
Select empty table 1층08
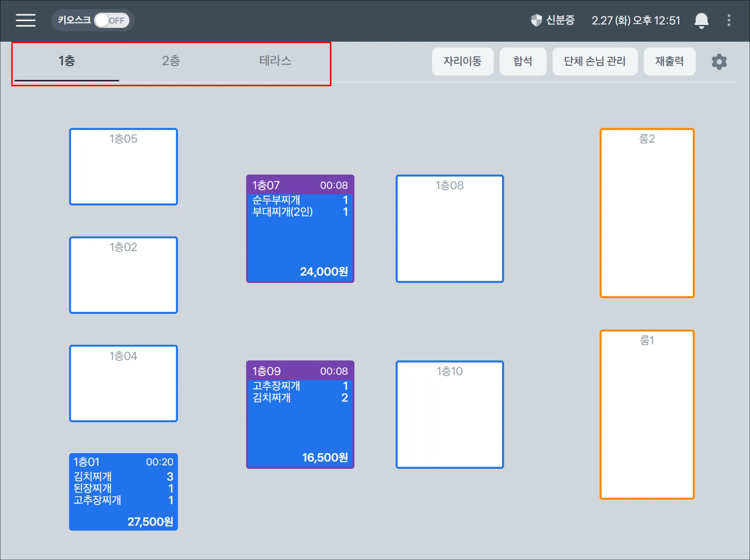pyautogui.click(x=449, y=229)
